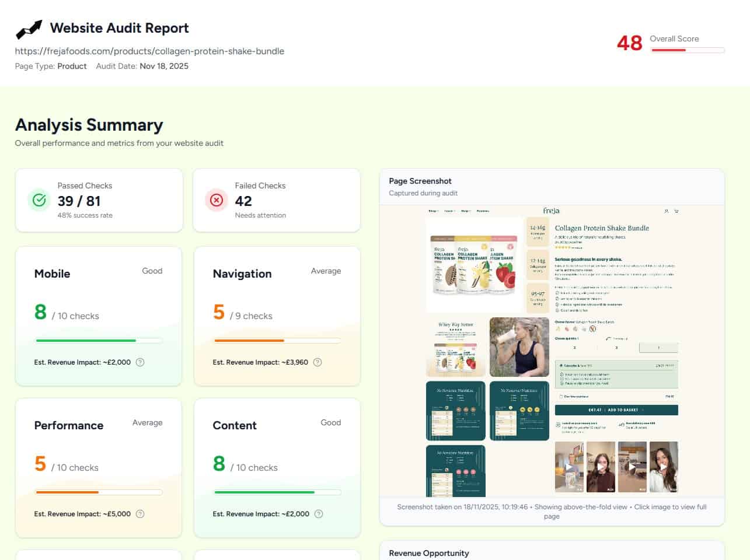Click the green Passed Checks checkmark icon
The image size is (750, 560).
[39, 200]
